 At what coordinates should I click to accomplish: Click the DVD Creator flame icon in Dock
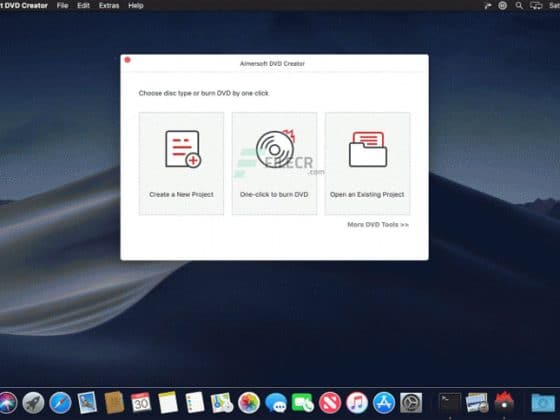(504, 402)
